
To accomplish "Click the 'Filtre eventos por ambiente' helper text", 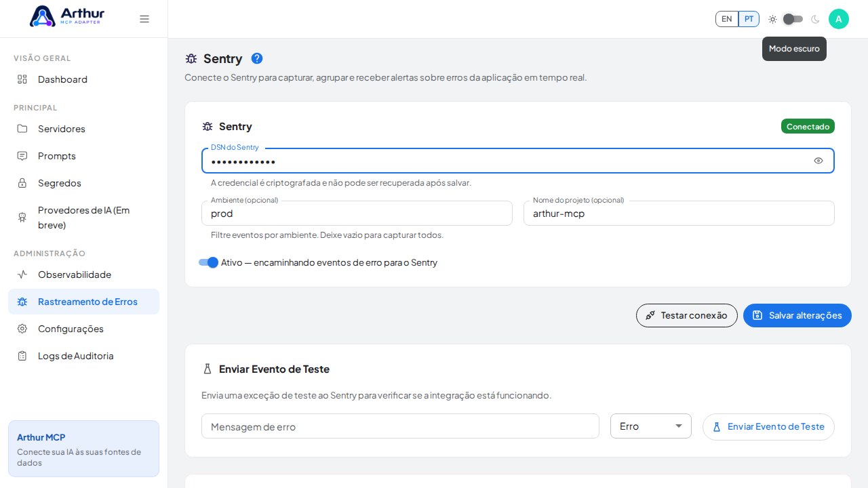I will point(327,235).
